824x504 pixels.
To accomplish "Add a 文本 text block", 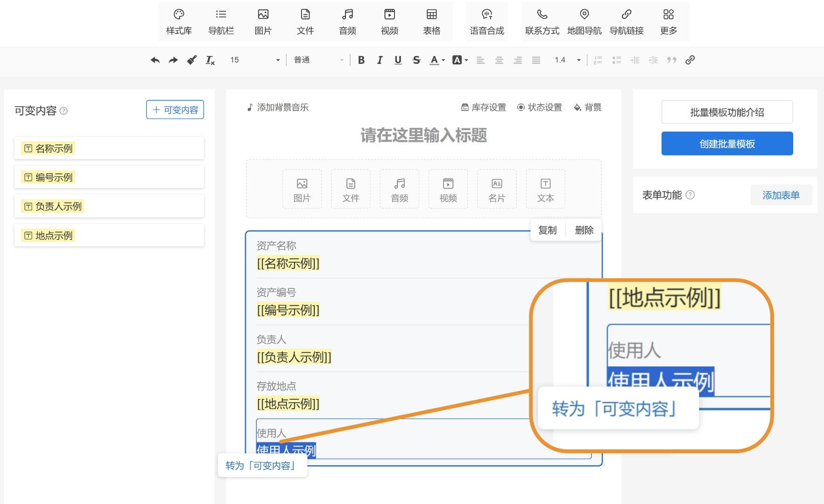I will (545, 189).
